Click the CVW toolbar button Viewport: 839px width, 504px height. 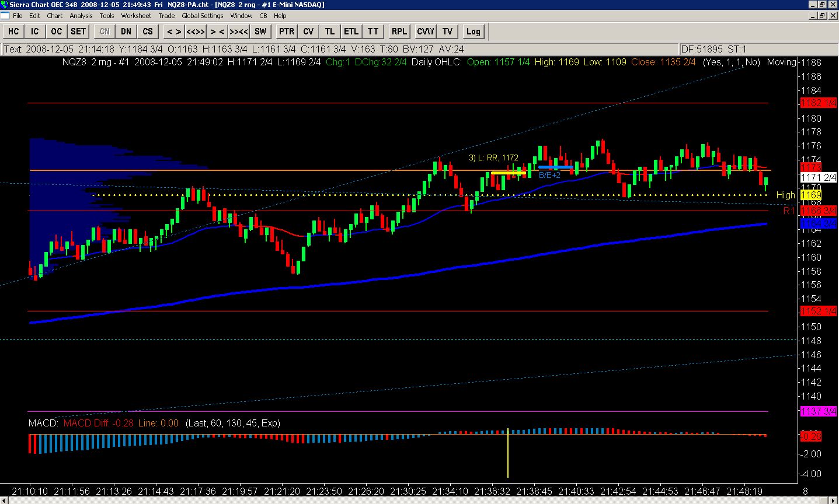pyautogui.click(x=426, y=32)
